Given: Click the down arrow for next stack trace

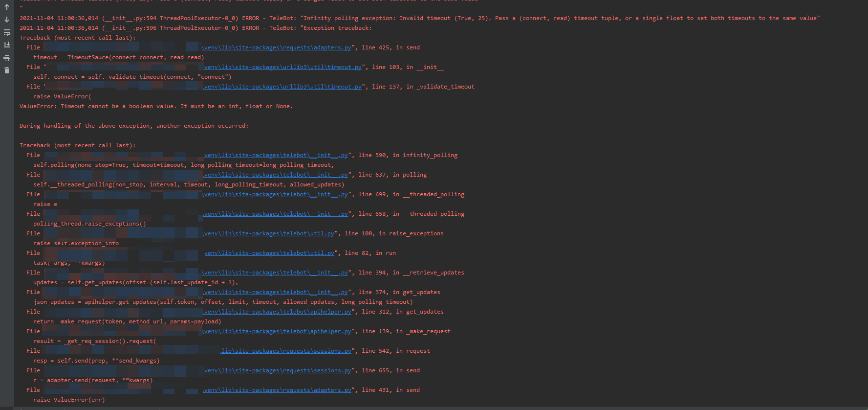Looking at the screenshot, I should click(7, 20).
